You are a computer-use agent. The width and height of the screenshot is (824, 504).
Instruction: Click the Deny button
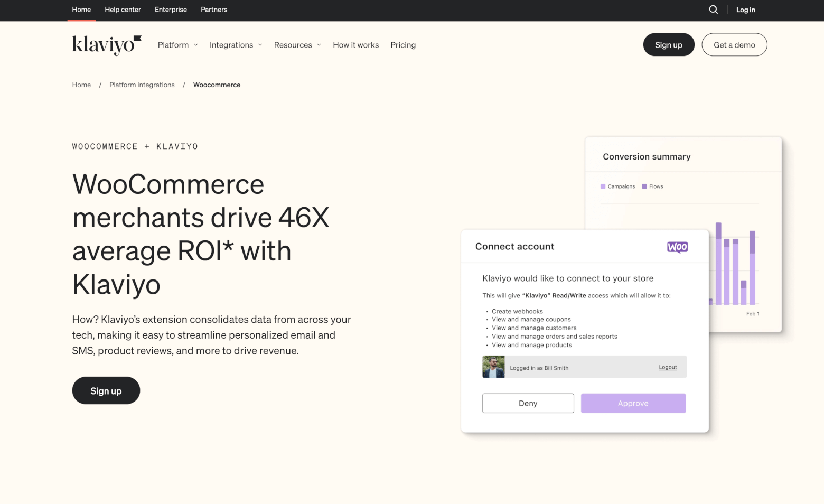[528, 403]
